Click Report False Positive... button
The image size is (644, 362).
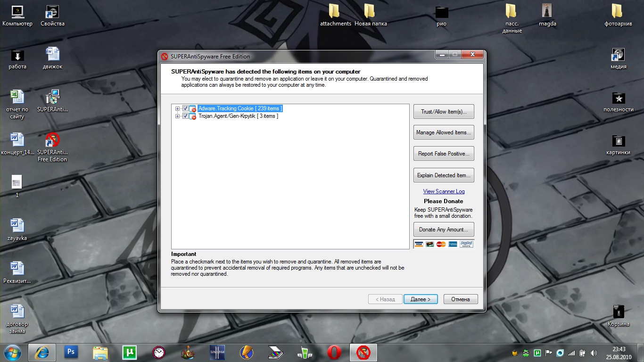tap(444, 154)
